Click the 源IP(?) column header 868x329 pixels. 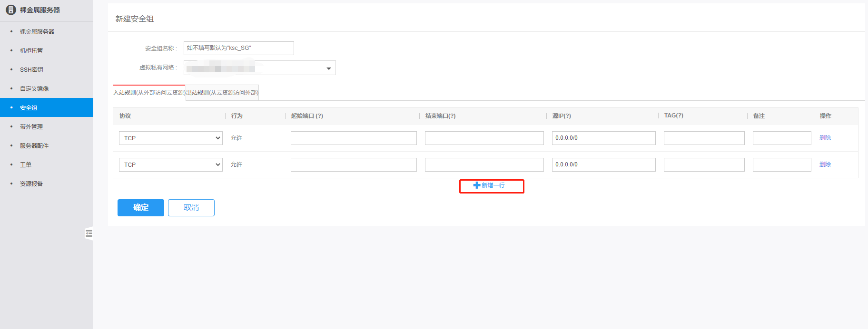click(x=562, y=116)
